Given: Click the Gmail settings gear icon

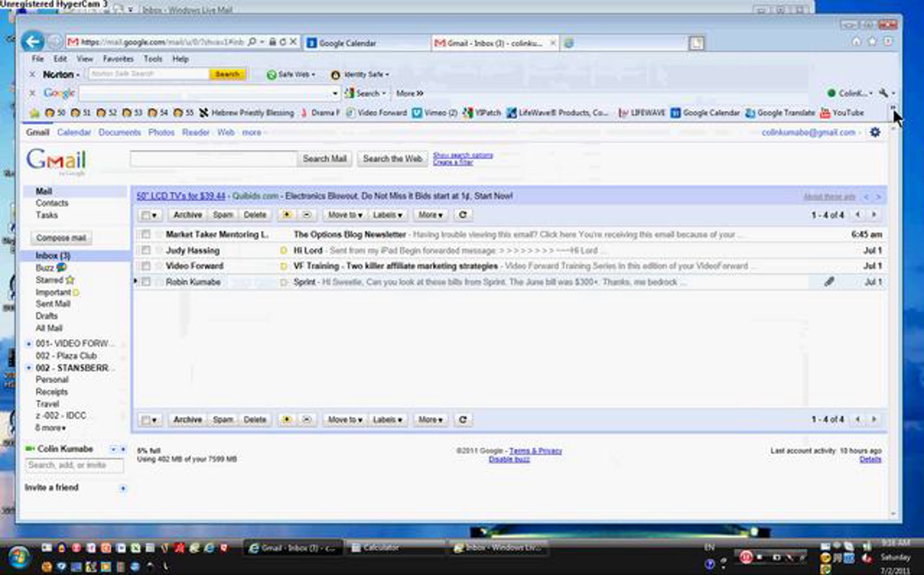Looking at the screenshot, I should click(x=875, y=132).
